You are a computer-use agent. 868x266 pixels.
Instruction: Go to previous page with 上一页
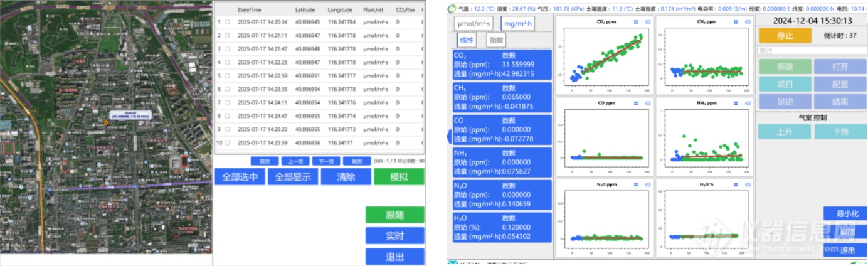click(295, 161)
